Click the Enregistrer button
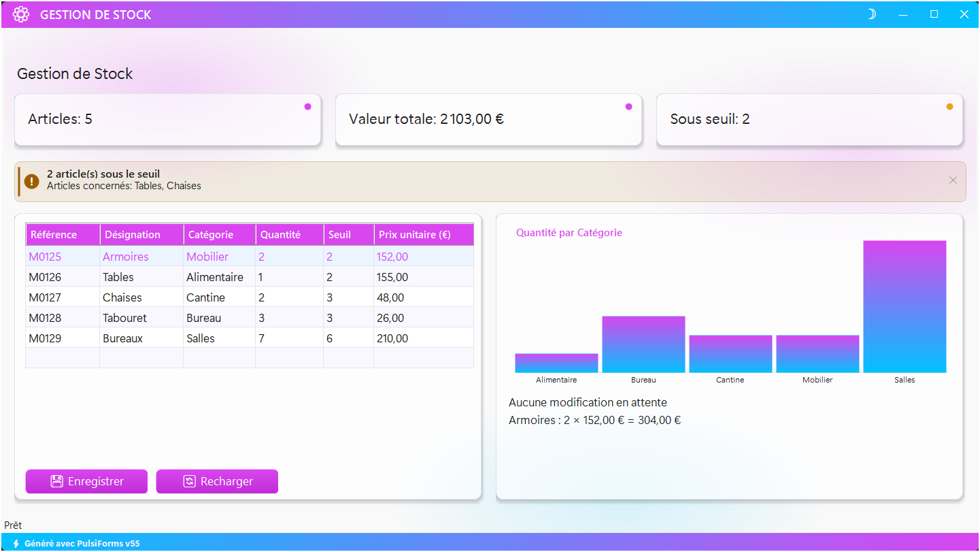Viewport: 980px width, 552px height. coord(86,481)
